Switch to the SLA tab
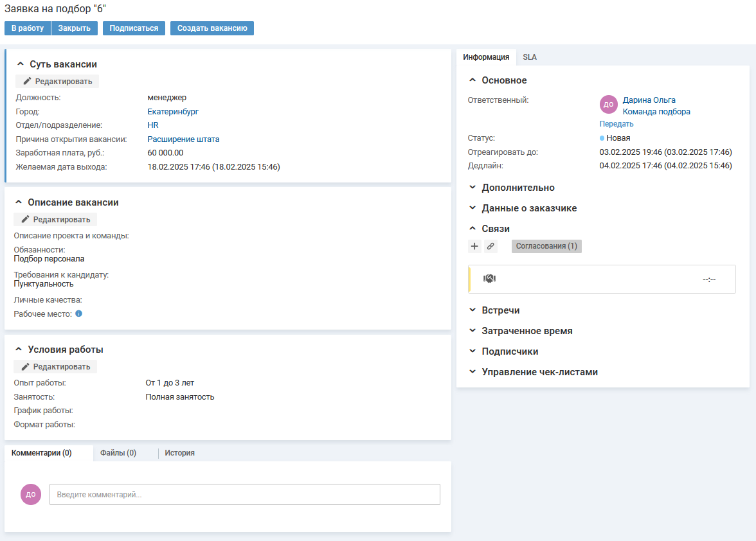The image size is (756, 541). (x=530, y=57)
